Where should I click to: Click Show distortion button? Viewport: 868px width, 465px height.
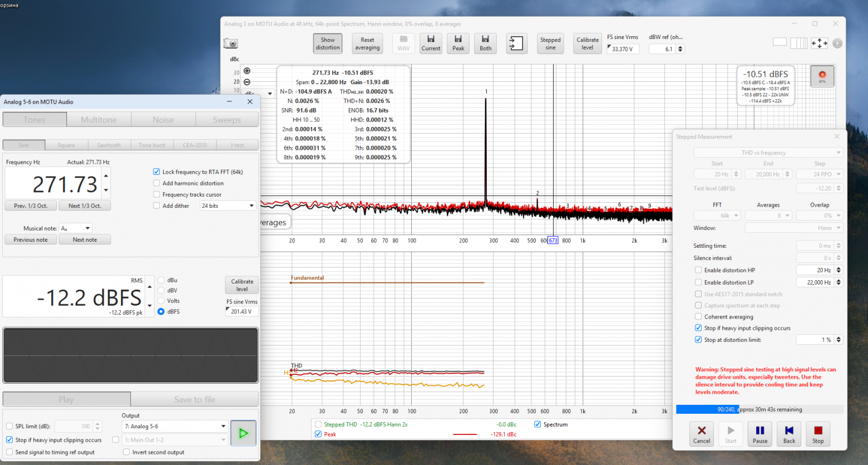[x=328, y=43]
